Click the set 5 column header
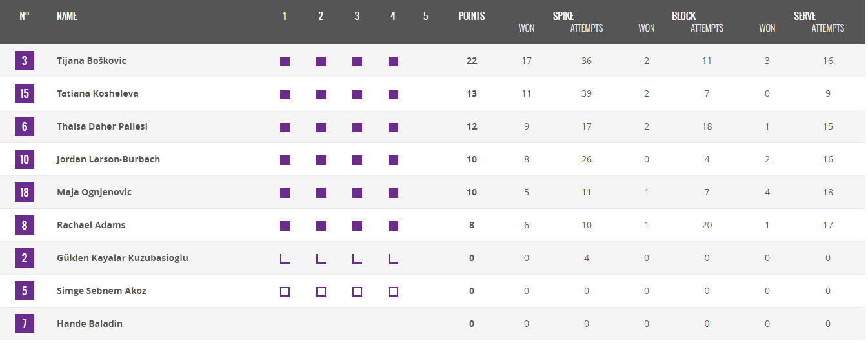 pos(425,16)
